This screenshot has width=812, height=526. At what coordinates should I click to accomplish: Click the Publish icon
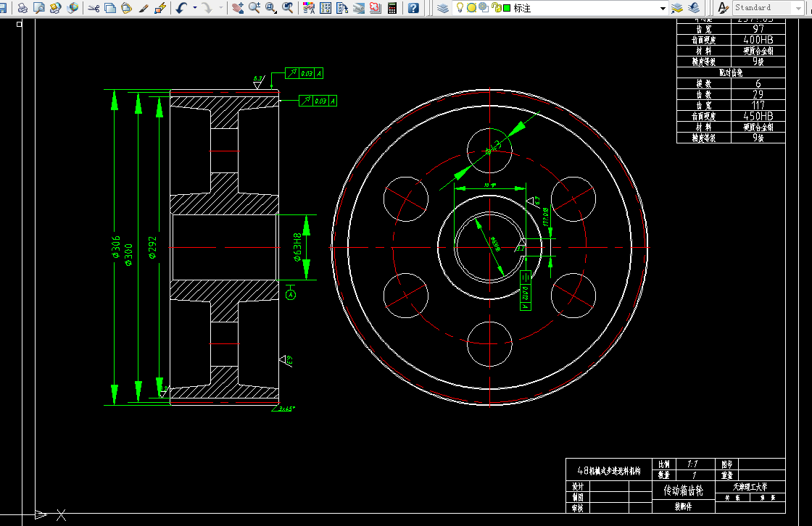point(55,8)
